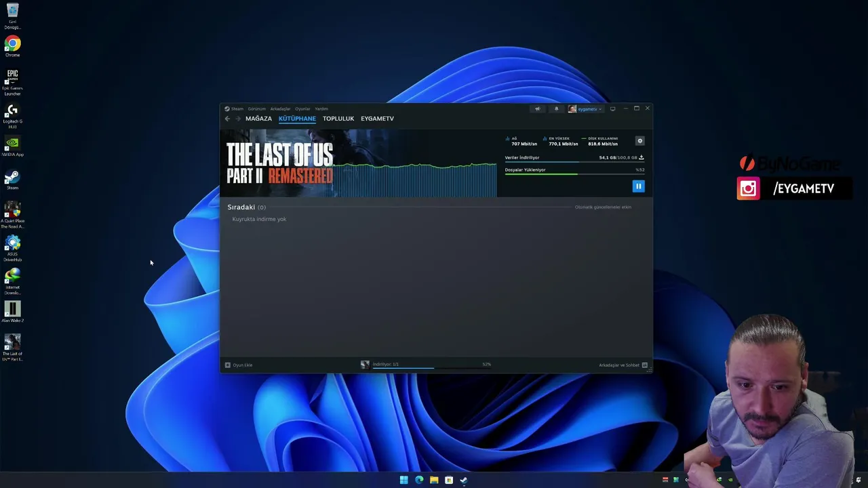Open File Explorer from taskbar
Viewport: 868px width, 488px height.
[434, 480]
